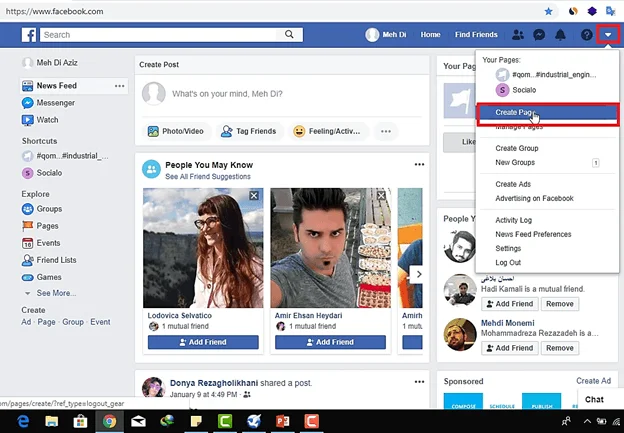Open the Quick Help question icon
Viewport: 624px width, 433px height.
click(x=586, y=35)
